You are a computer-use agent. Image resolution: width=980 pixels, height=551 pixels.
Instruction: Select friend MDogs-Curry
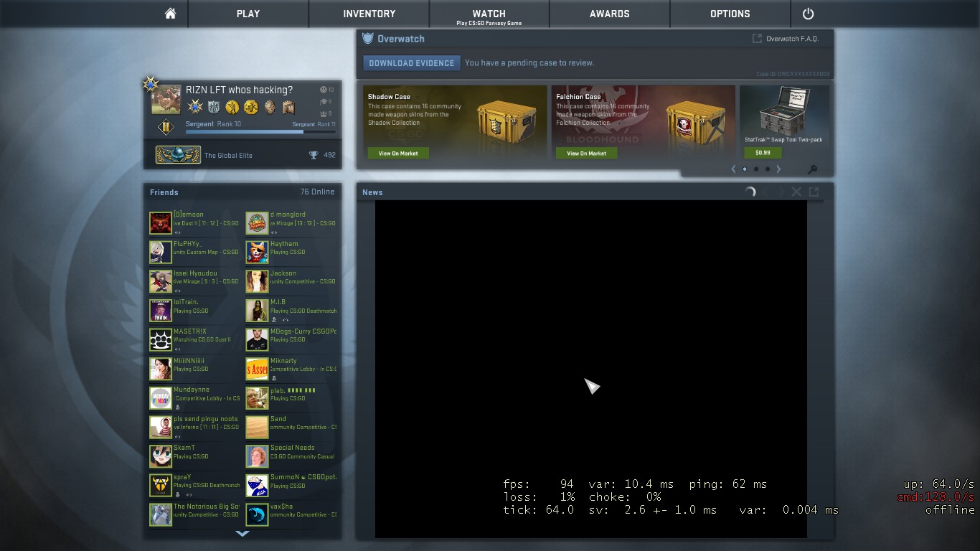[x=291, y=339]
